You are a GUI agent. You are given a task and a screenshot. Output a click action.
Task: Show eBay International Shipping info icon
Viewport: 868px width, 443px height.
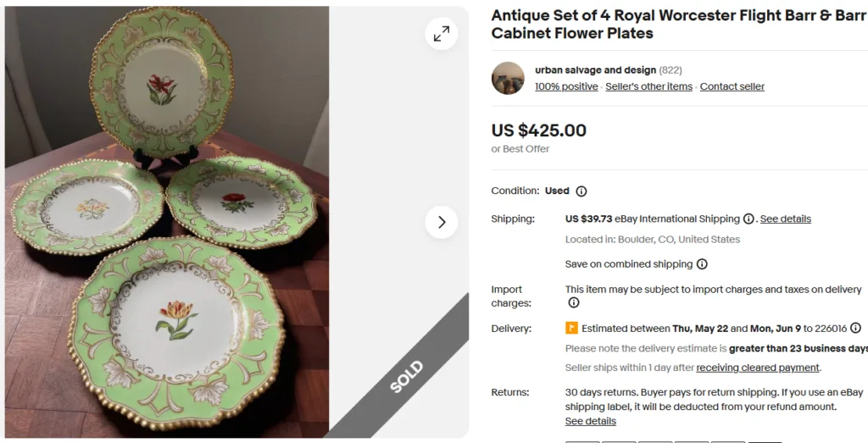(748, 219)
